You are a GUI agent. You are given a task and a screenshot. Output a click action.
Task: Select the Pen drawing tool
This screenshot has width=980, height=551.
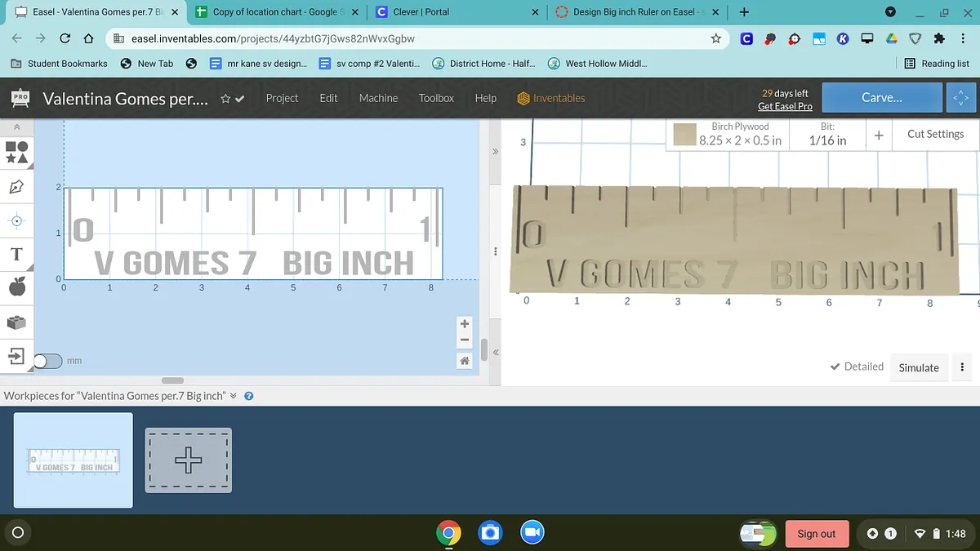[17, 187]
